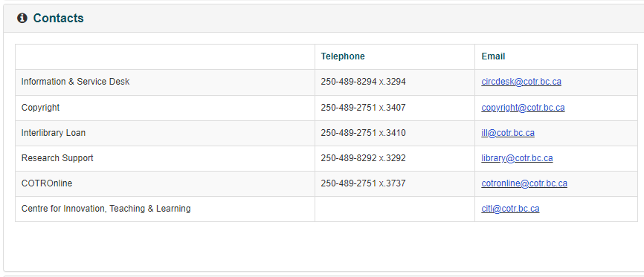
Task: Open the library@cotr.bc.ca email link
Action: [517, 158]
